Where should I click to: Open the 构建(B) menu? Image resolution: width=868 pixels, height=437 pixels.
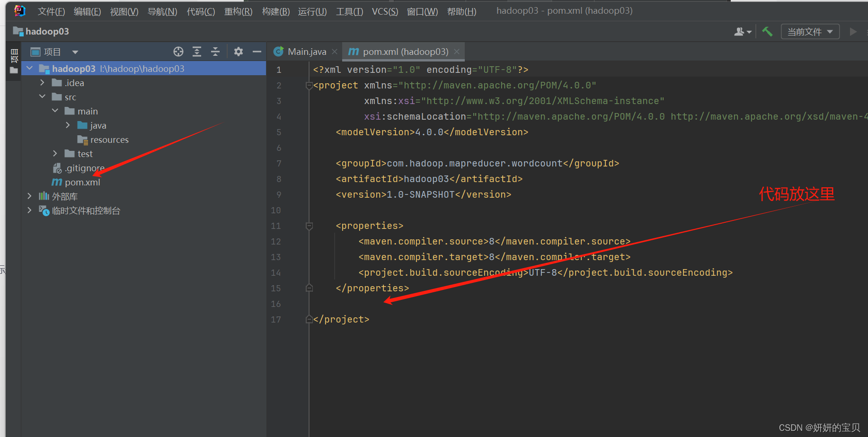(275, 11)
